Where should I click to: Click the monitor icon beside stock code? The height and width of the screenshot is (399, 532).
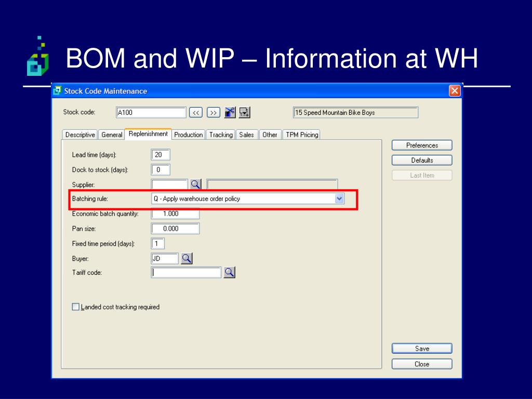coord(244,112)
